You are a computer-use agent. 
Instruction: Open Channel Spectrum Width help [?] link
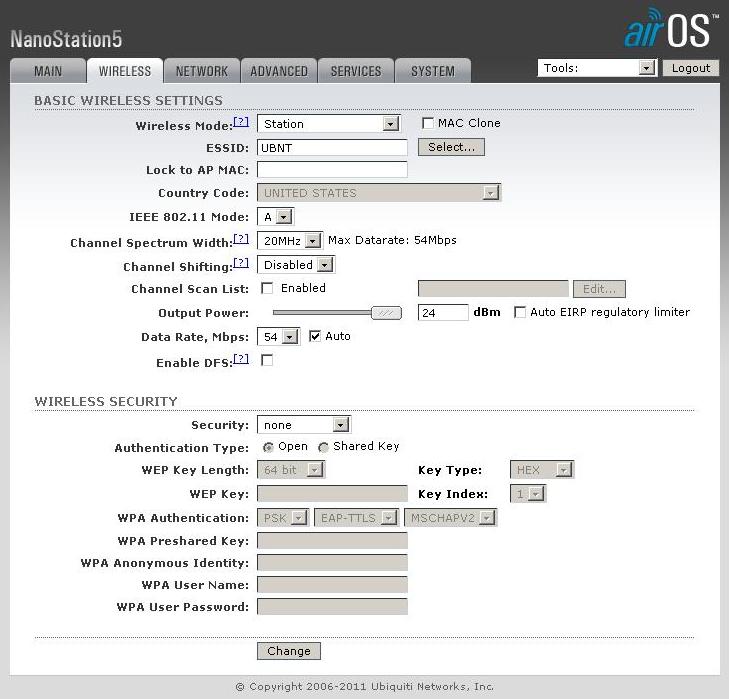pyautogui.click(x=241, y=239)
